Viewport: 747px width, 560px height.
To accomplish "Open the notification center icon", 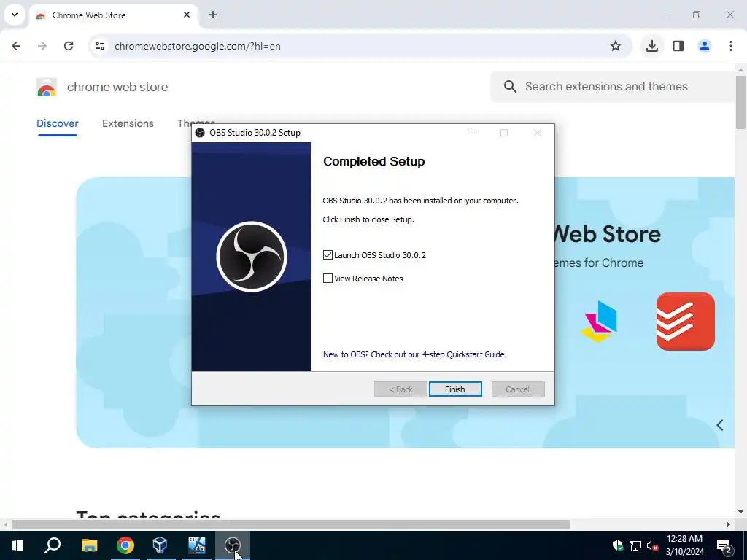I will pos(724,545).
